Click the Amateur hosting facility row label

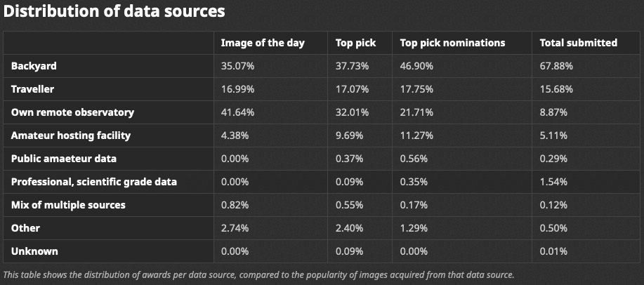71,135
